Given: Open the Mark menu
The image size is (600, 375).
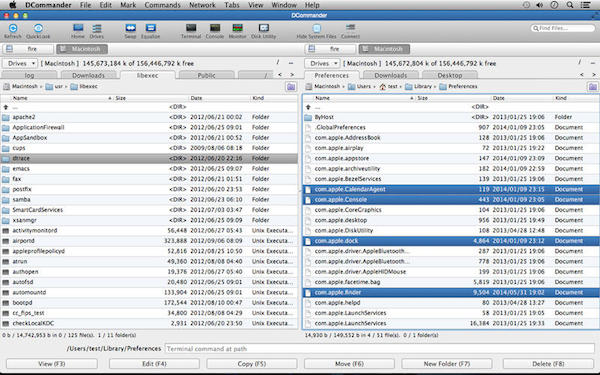Looking at the screenshot, I should 128,5.
